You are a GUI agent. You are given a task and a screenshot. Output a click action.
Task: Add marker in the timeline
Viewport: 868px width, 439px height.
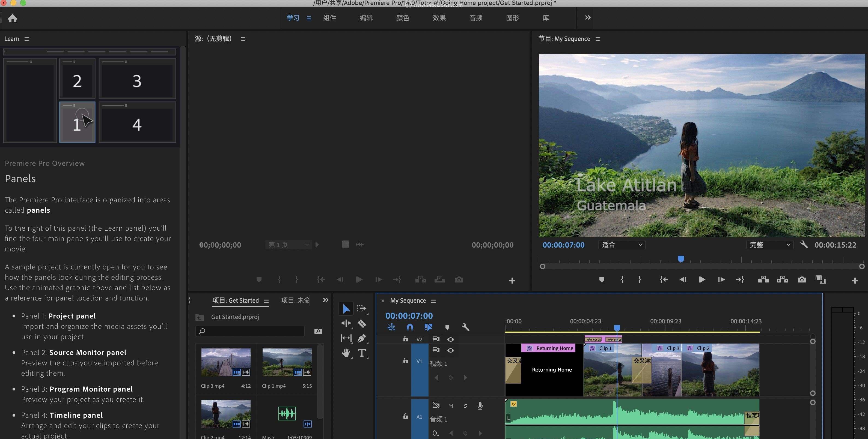447,327
